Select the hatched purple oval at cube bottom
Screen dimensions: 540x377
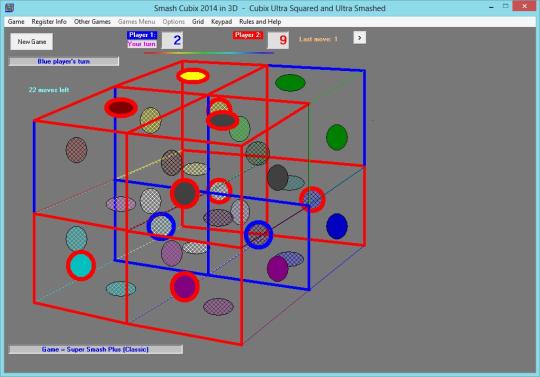click(x=218, y=307)
